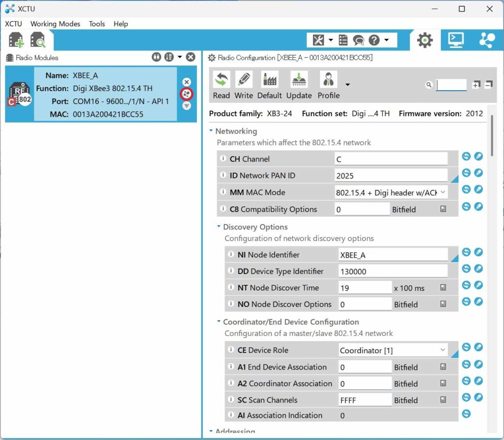Screen dimensions: 504x440
Task: Sort the radio modules list
Action: [x=169, y=57]
